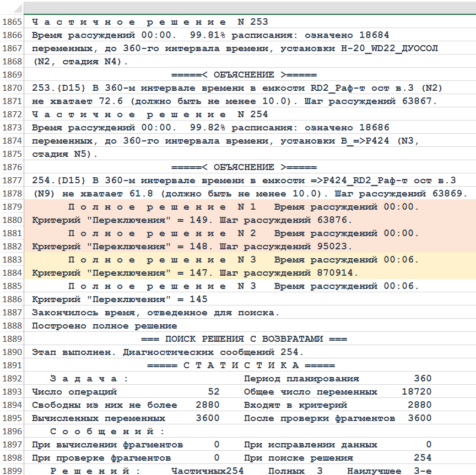Select row header 1872
Screen dimensions: 476x475
point(12,114)
